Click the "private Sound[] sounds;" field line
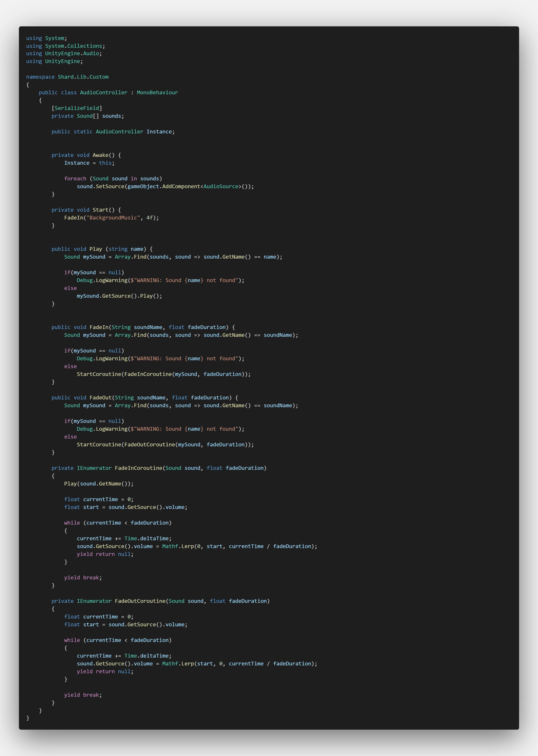The image size is (538, 756). [x=87, y=116]
